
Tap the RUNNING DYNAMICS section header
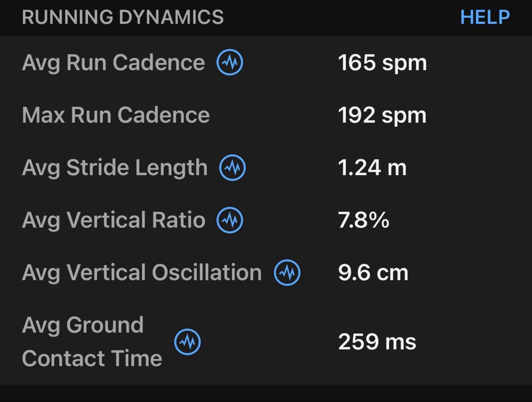click(x=123, y=17)
